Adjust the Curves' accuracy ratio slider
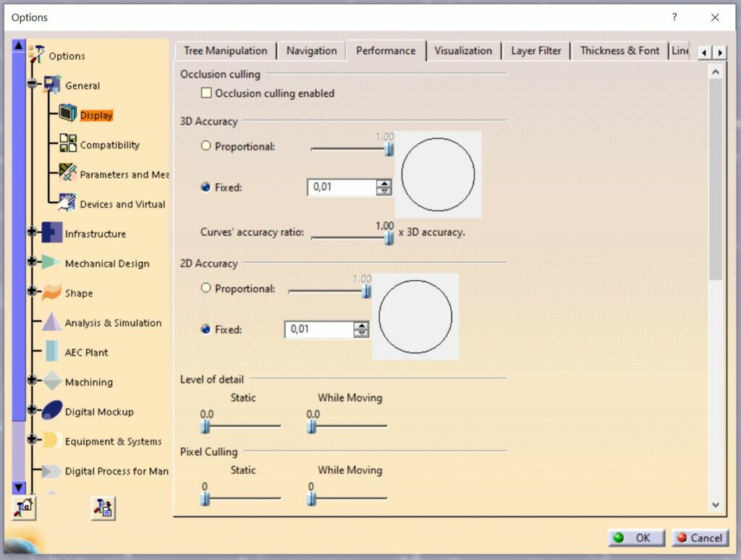The image size is (741, 560). (388, 237)
